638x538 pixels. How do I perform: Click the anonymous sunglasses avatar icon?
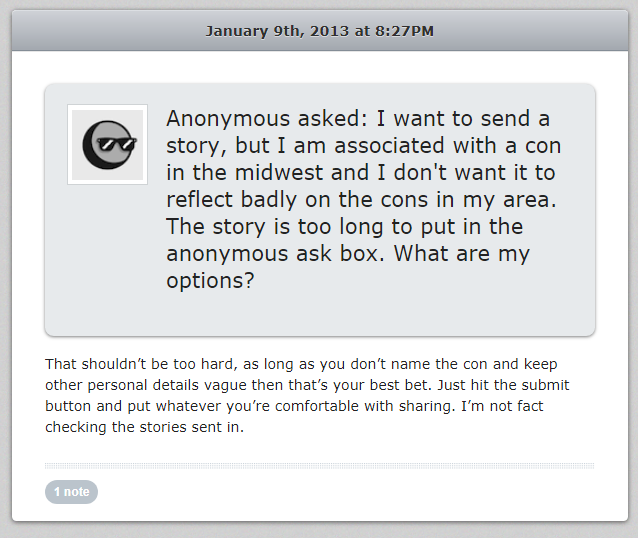(108, 144)
